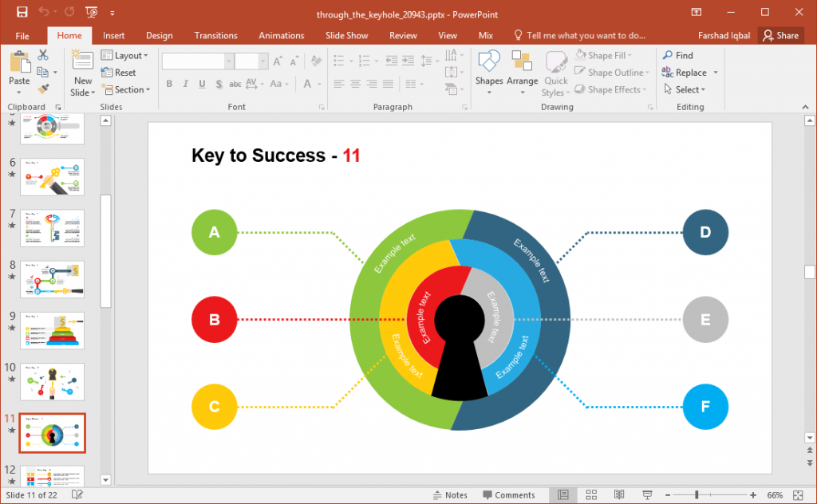Viewport: 817px width, 504px height.
Task: Open the Layout dropdown
Action: (126, 55)
